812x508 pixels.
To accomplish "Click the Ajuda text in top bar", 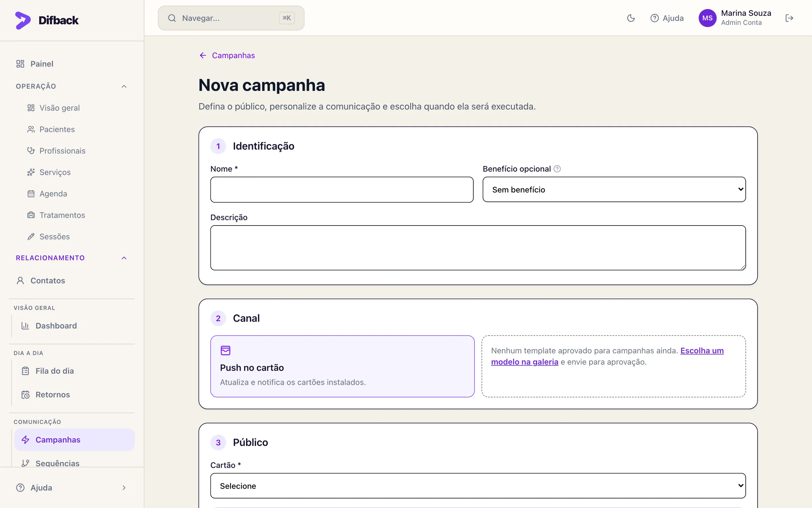I will pyautogui.click(x=673, y=18).
